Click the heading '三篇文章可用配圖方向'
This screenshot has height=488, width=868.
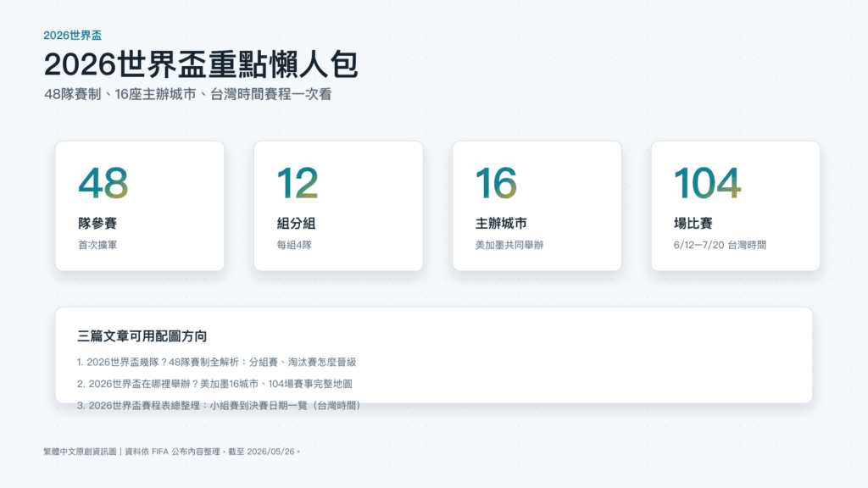(x=142, y=336)
